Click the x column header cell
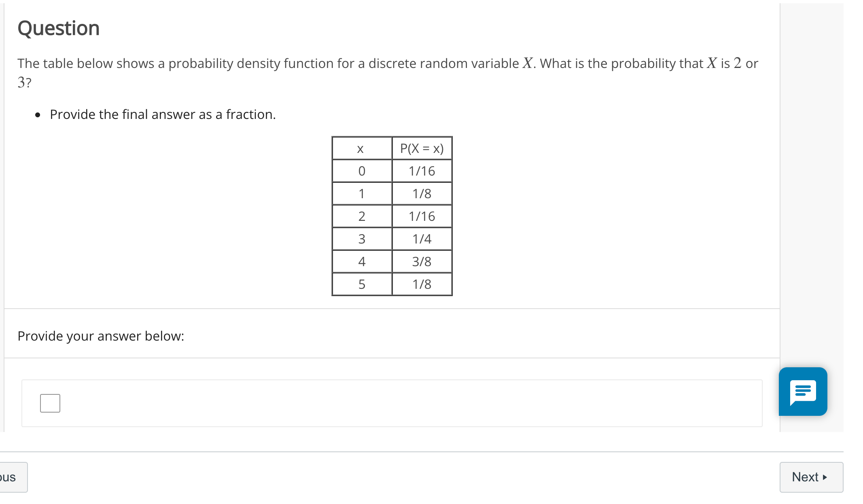The image size is (863, 504). point(361,148)
